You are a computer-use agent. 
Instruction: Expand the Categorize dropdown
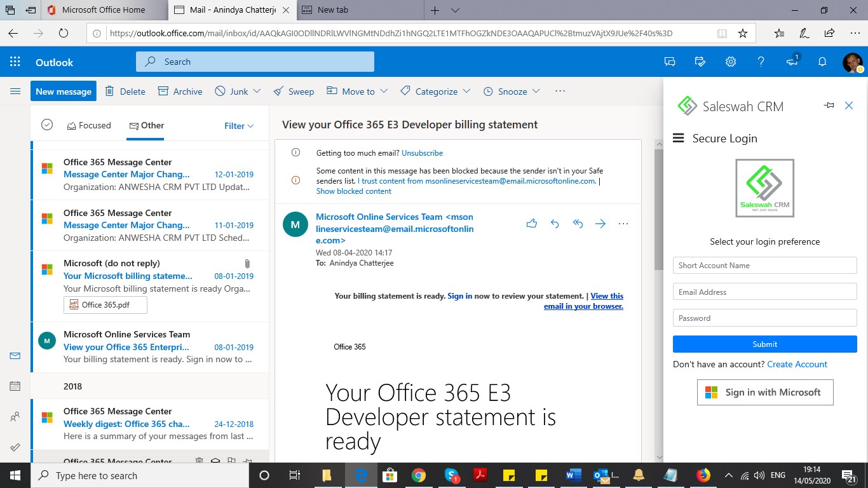click(466, 91)
